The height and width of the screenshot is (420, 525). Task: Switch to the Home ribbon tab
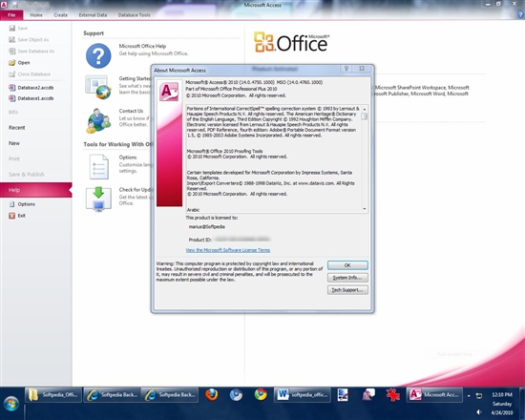pos(36,15)
